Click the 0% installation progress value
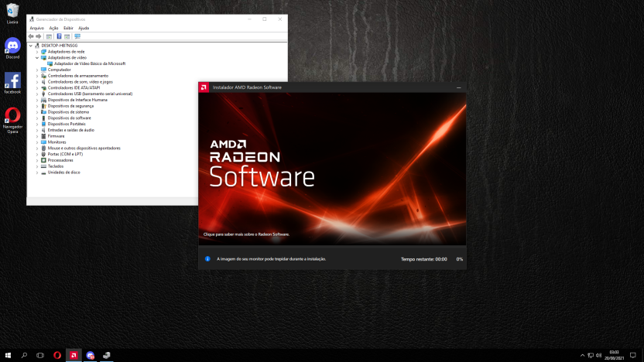Viewport: 644px width, 362px height. click(460, 259)
